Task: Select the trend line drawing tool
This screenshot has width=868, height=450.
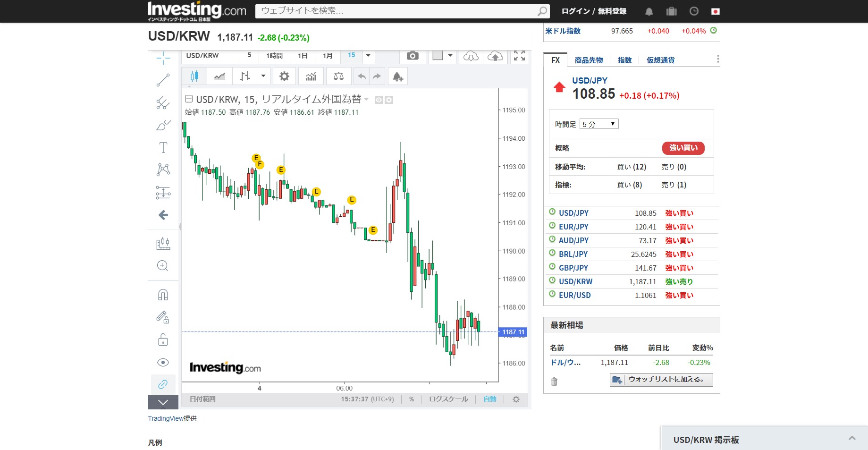Action: pos(163,80)
